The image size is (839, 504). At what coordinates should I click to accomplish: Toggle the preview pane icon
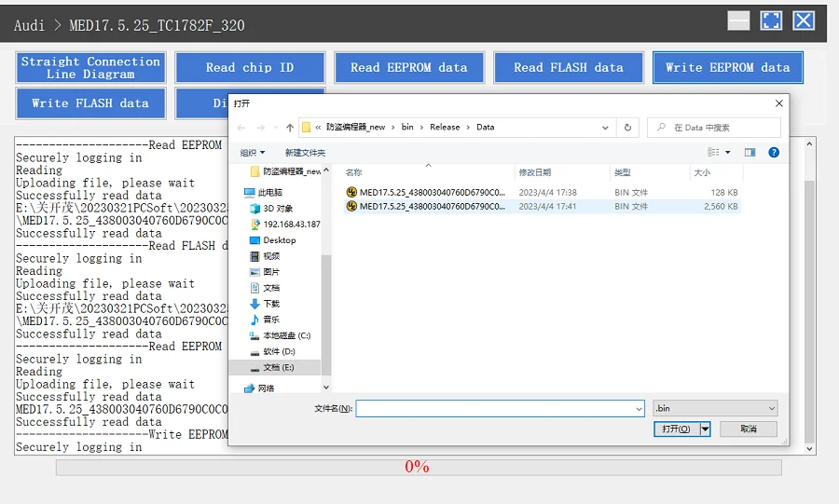pyautogui.click(x=750, y=153)
